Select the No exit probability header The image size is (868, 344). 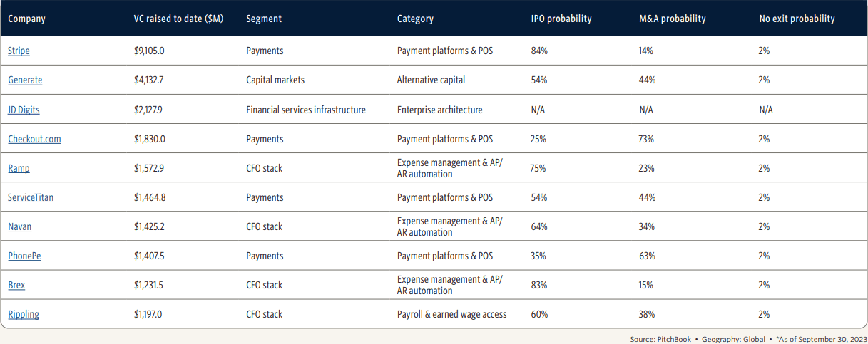(x=797, y=19)
